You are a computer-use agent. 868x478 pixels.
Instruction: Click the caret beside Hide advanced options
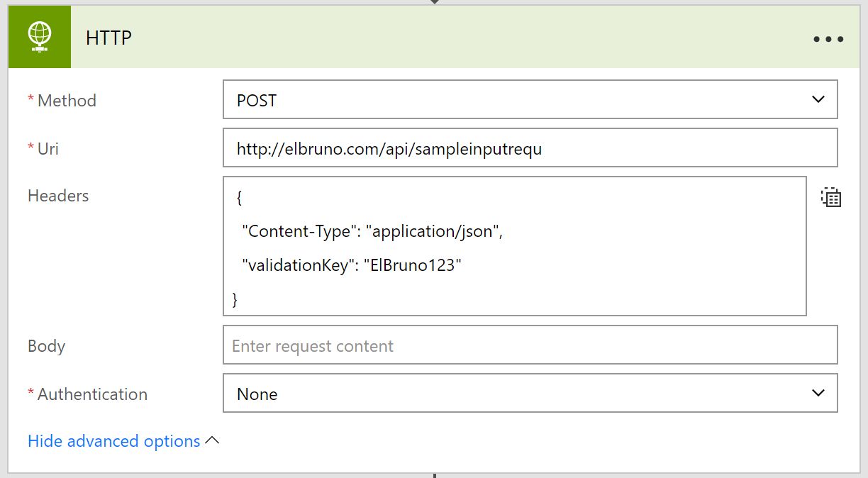(212, 440)
